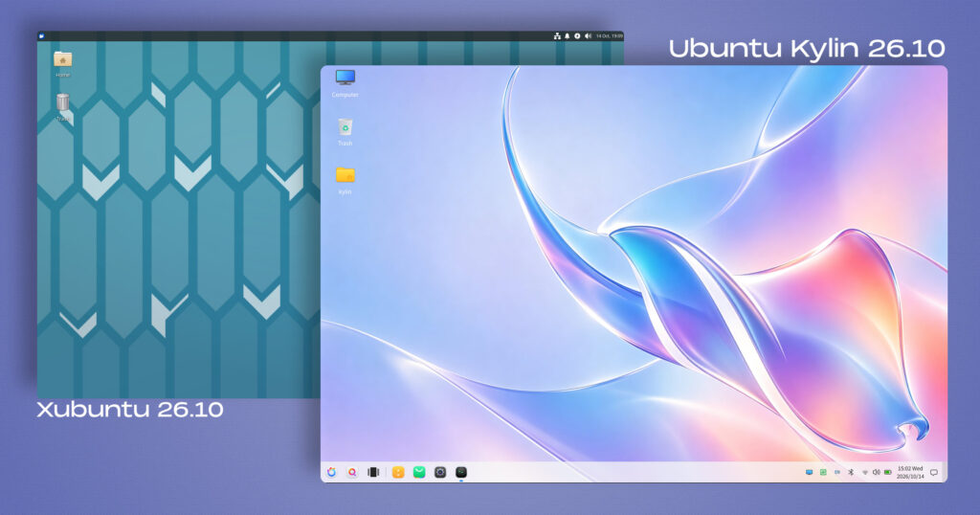Click the blue monitor tray icon in Kylin
The width and height of the screenshot is (980, 515).
click(x=810, y=472)
